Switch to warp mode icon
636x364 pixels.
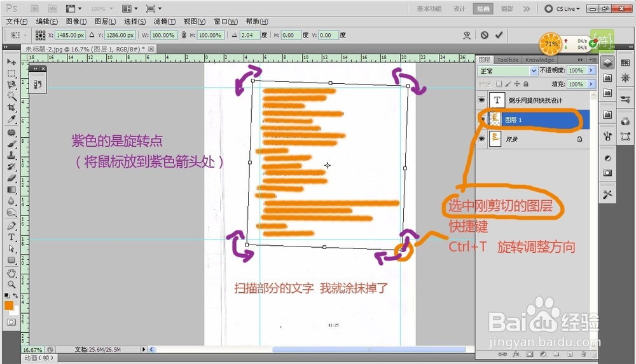pos(467,36)
